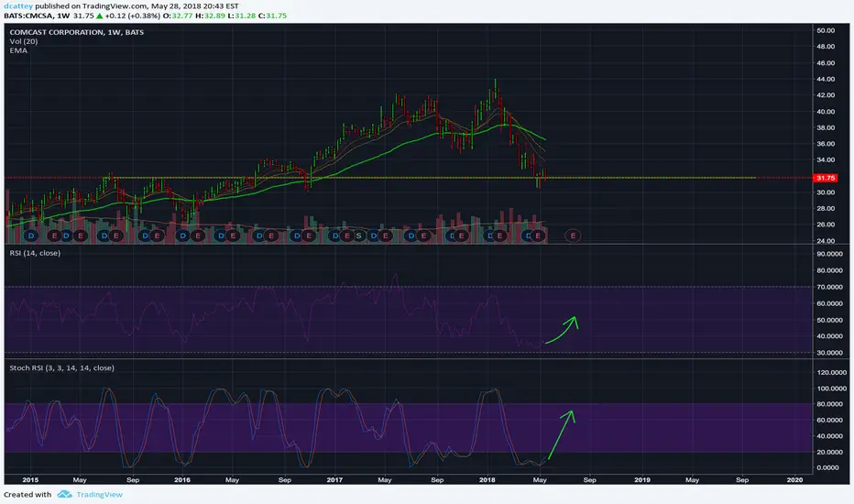
Task: Click the 90.0000 RSI axis label
Action: coord(830,254)
